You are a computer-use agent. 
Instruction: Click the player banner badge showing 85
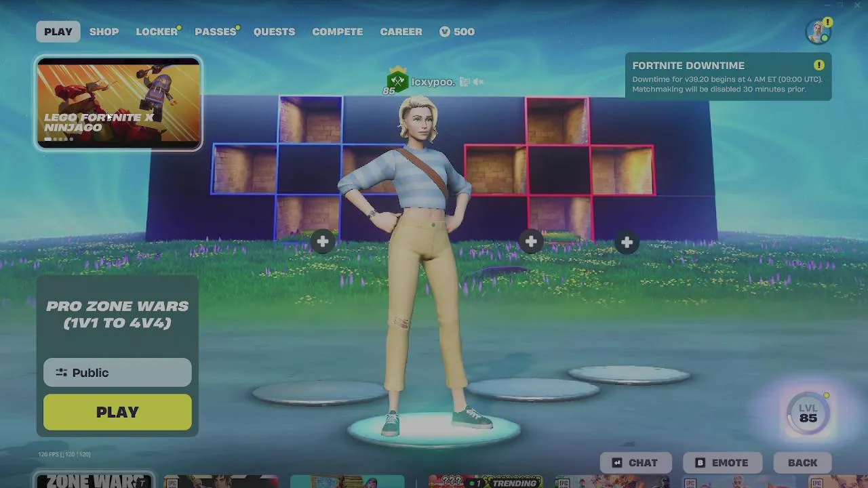(396, 82)
